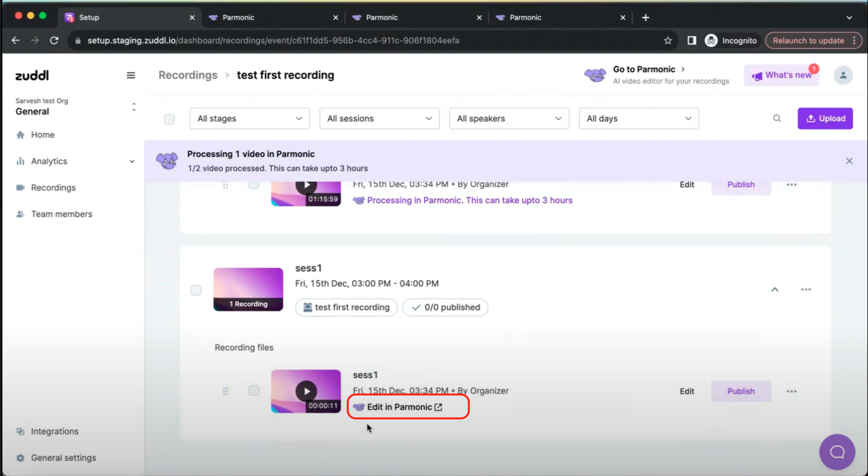Toggle the select-all checkbox near filters

pyautogui.click(x=169, y=119)
